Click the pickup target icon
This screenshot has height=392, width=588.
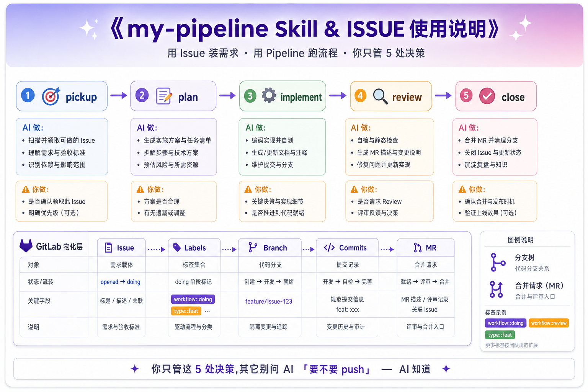tap(51, 96)
